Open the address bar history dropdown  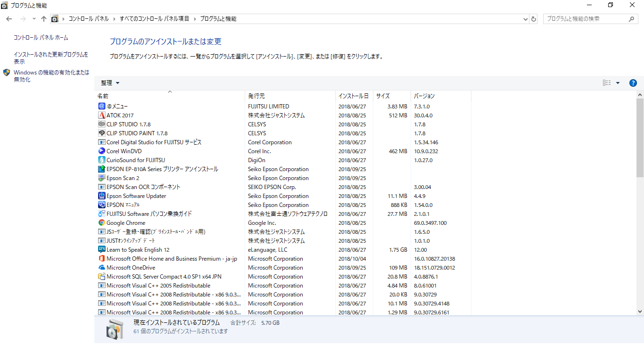tap(526, 19)
